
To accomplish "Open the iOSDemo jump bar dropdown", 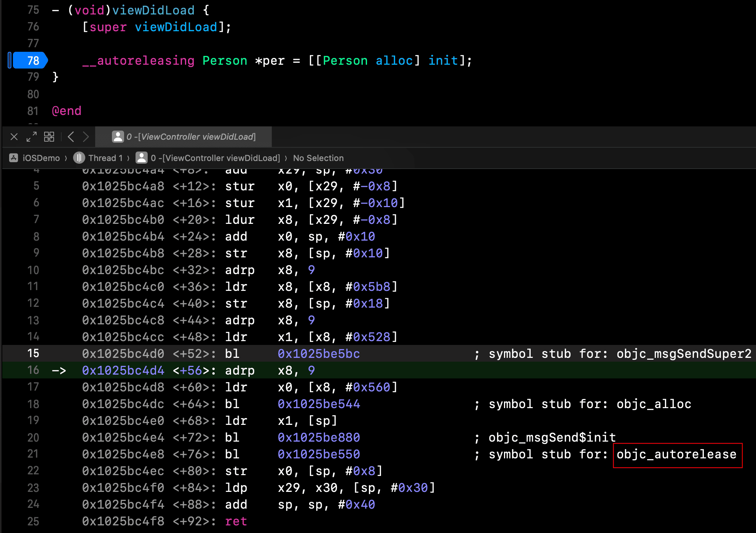I will click(x=41, y=158).
